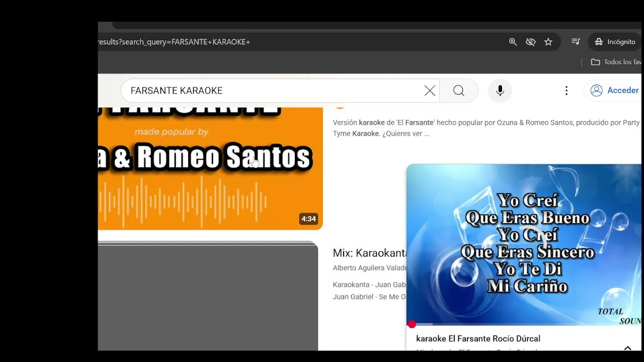Open Todos los favoritos bookmarks folder
Screen dimensions: 644x362
pyautogui.click(x=616, y=62)
